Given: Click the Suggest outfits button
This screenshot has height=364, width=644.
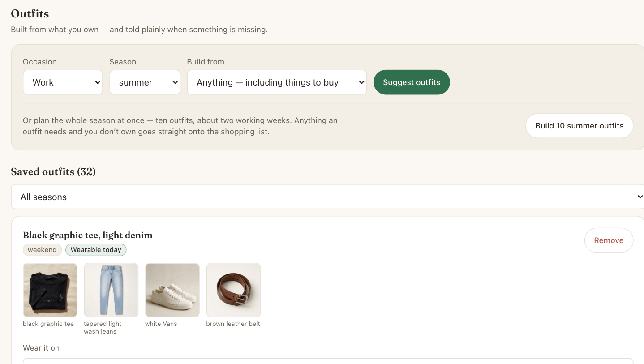Looking at the screenshot, I should click(x=412, y=82).
